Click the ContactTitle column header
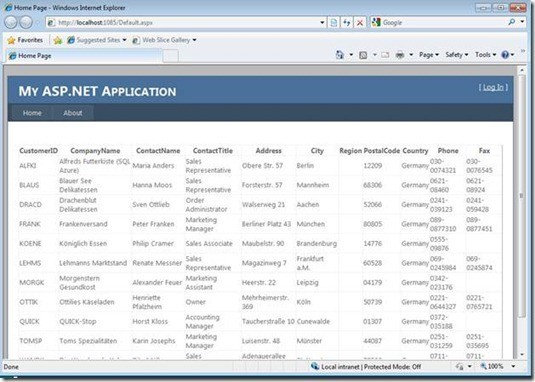The width and height of the screenshot is (535, 382). tap(213, 151)
